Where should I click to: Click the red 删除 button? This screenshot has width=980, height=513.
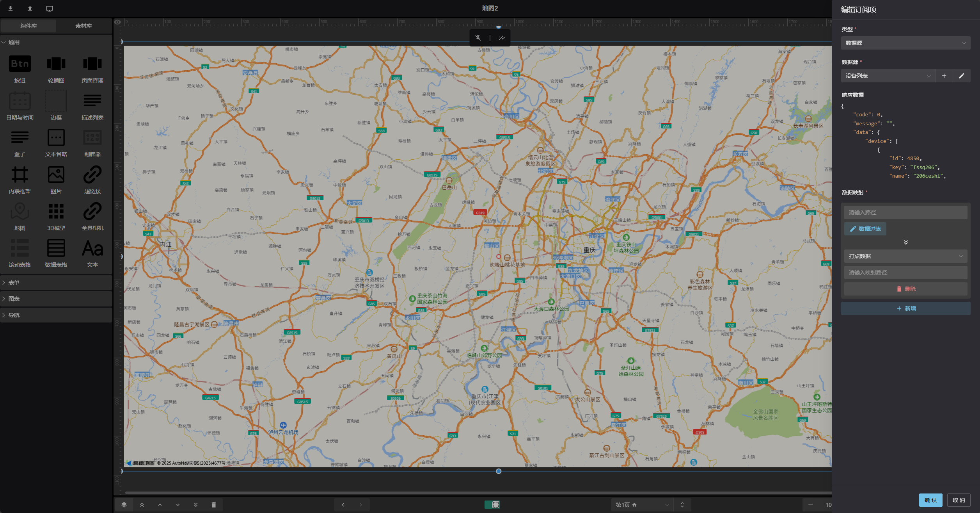(905, 289)
